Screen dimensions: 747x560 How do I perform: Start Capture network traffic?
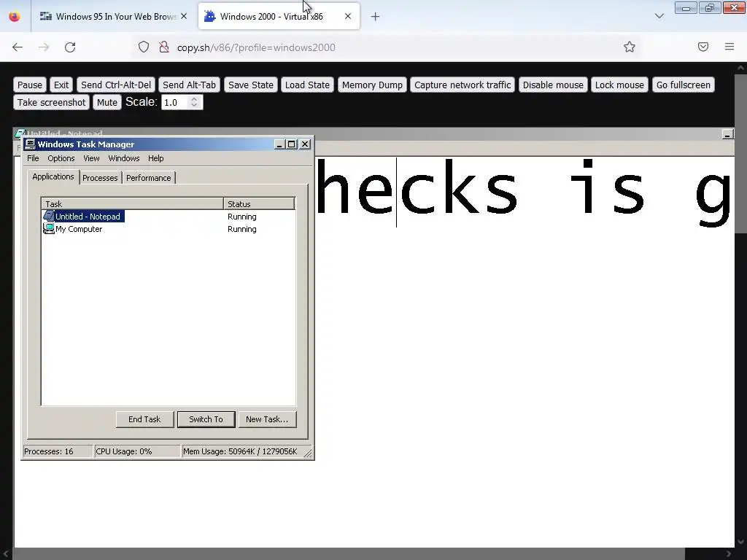(x=462, y=85)
